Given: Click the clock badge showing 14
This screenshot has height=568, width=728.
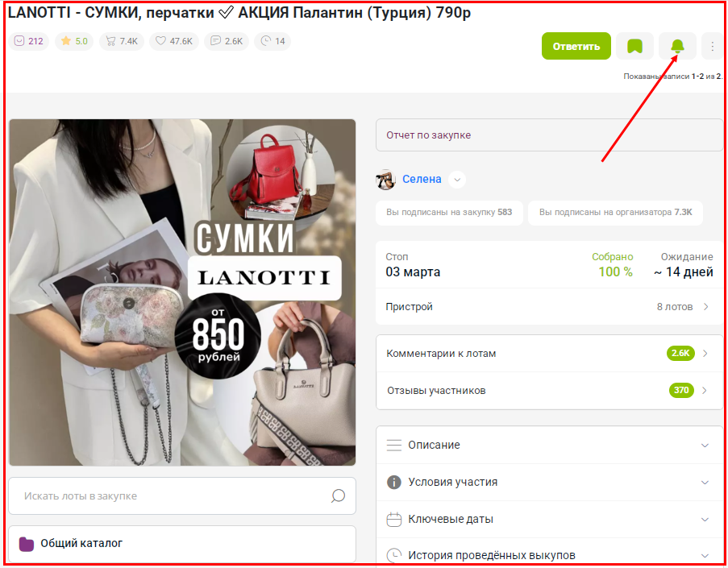Looking at the screenshot, I should click(x=272, y=41).
